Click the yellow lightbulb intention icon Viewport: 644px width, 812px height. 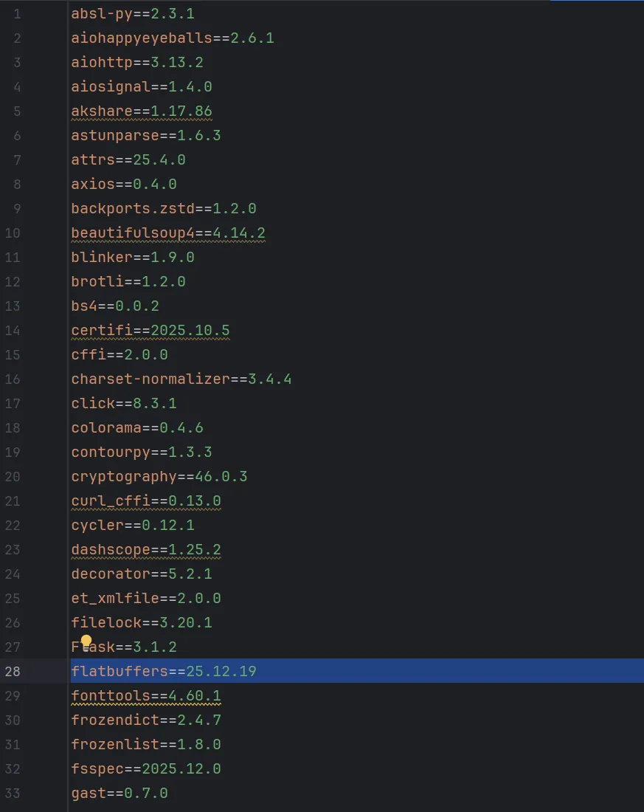[x=86, y=641]
